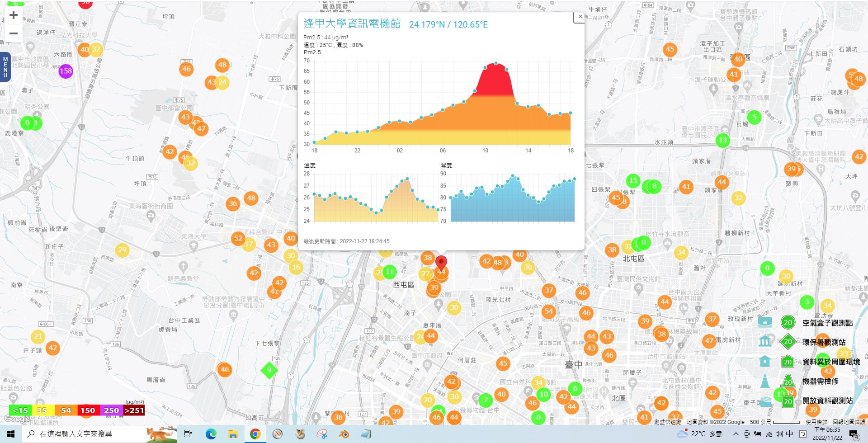The width and height of the screenshot is (868, 443).
Task: Toggle the teal house legend icon
Action: tap(765, 361)
